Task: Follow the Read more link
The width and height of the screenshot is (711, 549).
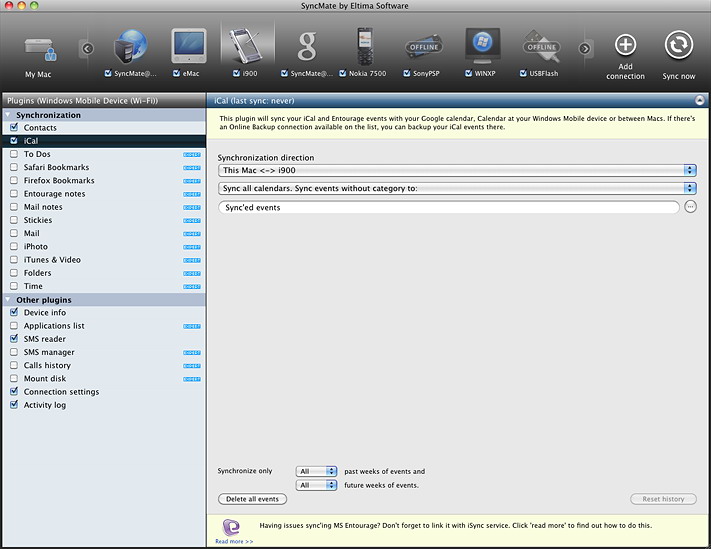Action: coord(234,541)
